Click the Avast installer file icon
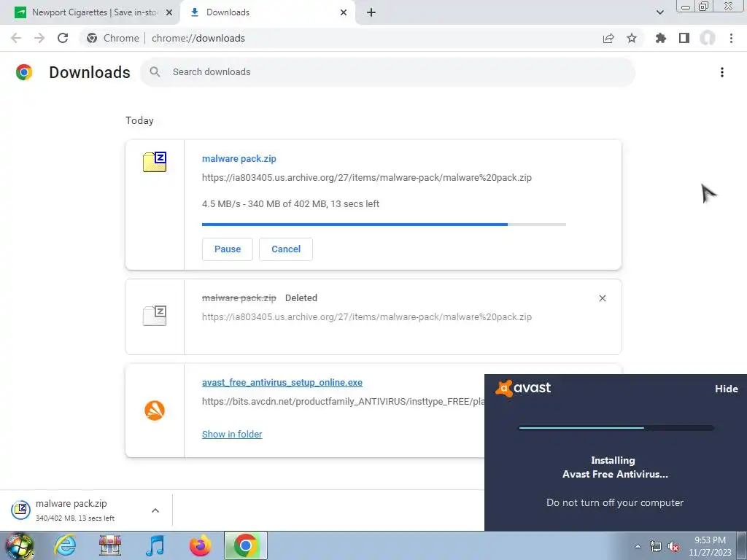Viewport: 747px width, 560px height. tap(155, 411)
